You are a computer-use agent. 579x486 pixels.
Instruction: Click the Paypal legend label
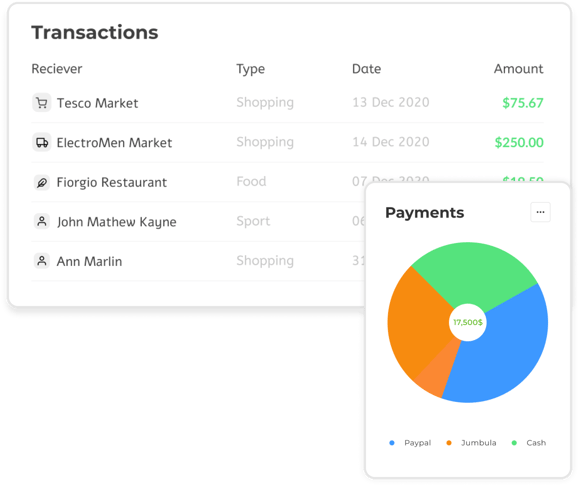(417, 443)
